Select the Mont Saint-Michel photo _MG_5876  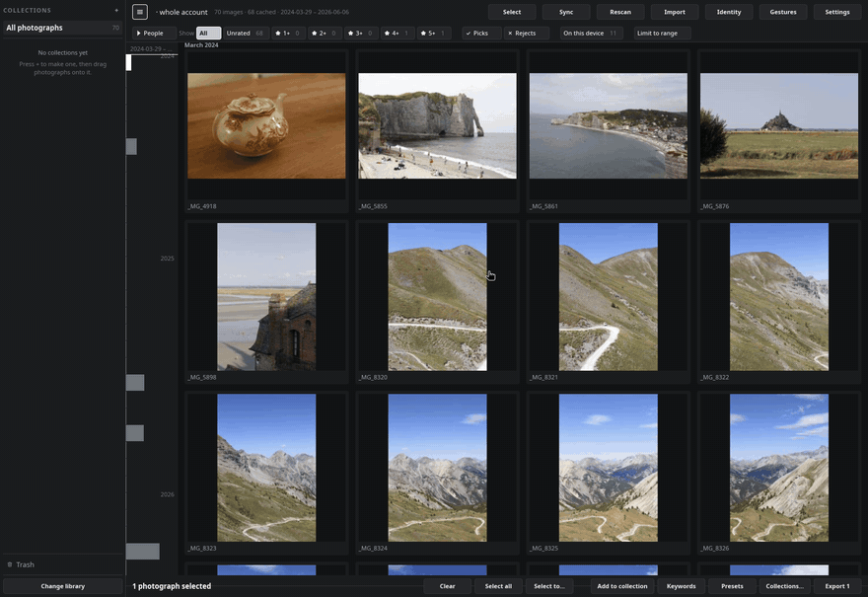(779, 125)
